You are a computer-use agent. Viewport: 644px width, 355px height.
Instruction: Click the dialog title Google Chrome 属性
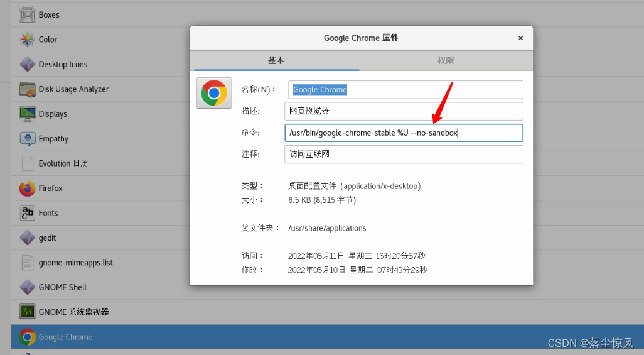[361, 38]
